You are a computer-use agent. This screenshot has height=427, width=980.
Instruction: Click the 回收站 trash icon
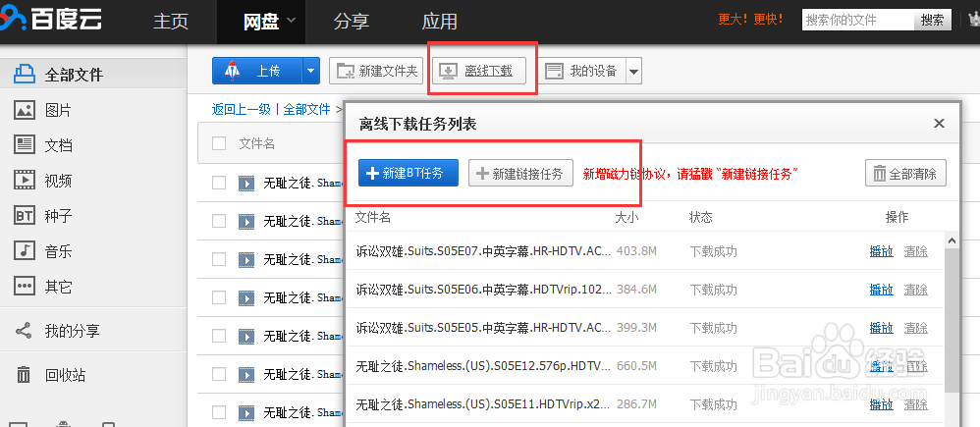tap(24, 375)
